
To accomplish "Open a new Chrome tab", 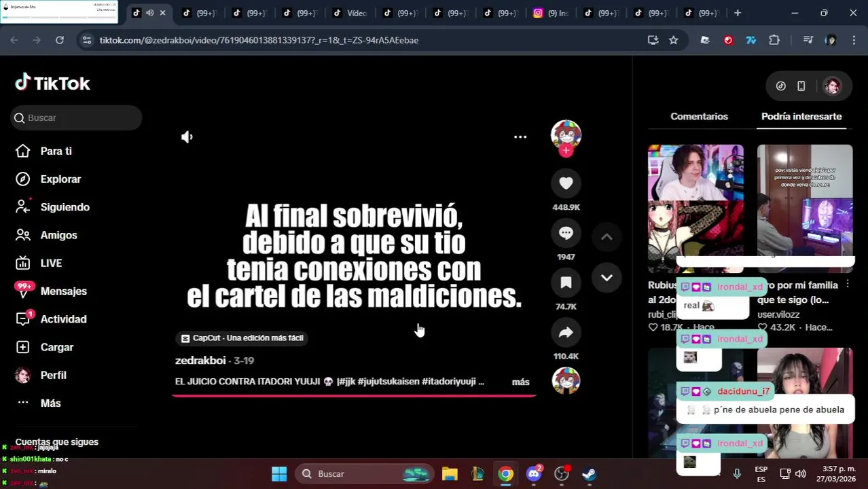I will 738,13.
